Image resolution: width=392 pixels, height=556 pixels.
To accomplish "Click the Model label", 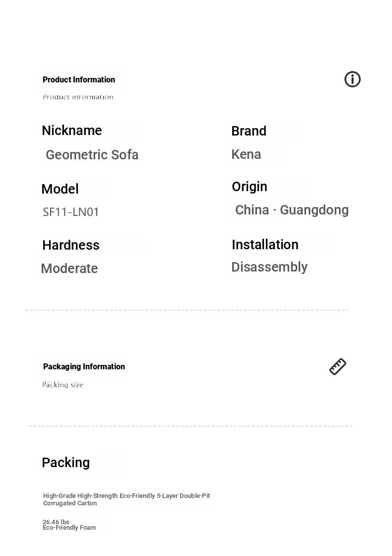I will 60,189.
